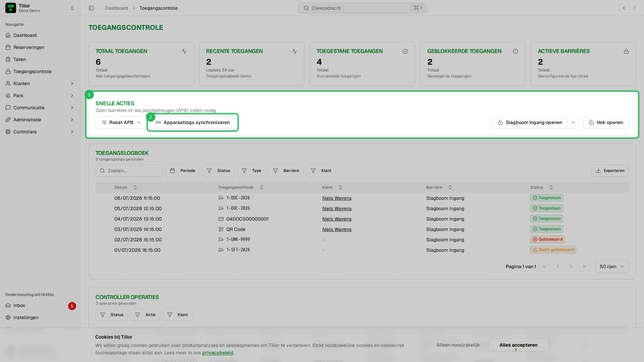
Task: Click the Geblokkeerd status badge
Action: [548, 239]
